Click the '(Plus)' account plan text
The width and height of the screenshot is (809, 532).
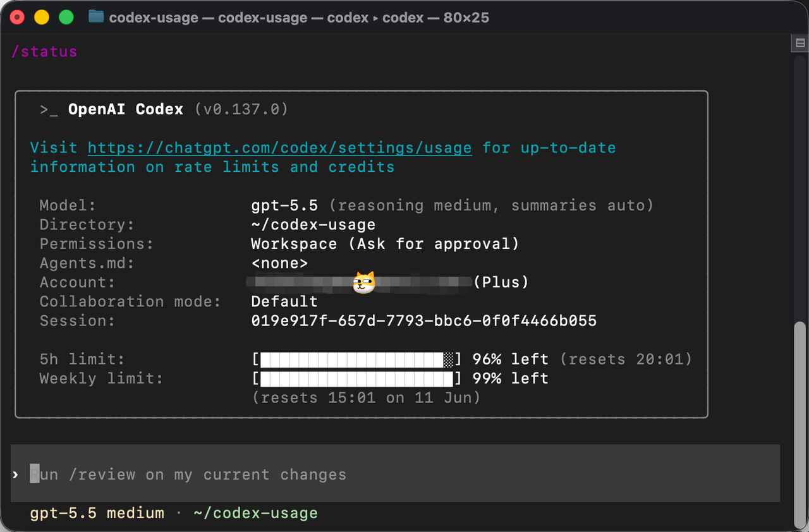pos(501,282)
